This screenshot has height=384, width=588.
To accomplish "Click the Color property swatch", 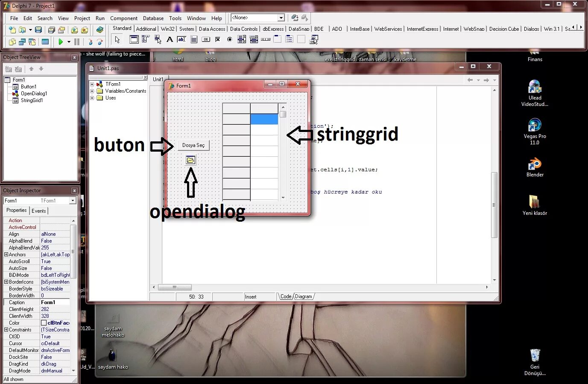I will [x=44, y=323].
